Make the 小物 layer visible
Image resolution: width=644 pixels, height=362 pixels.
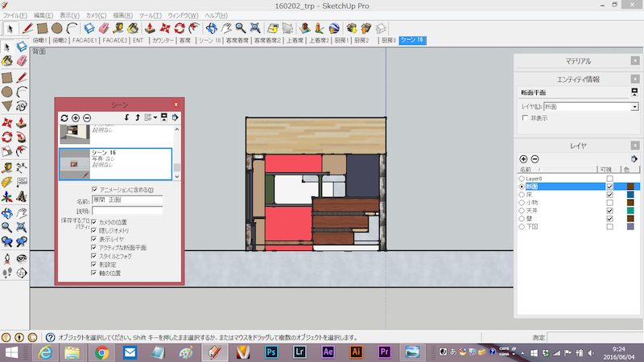click(609, 203)
